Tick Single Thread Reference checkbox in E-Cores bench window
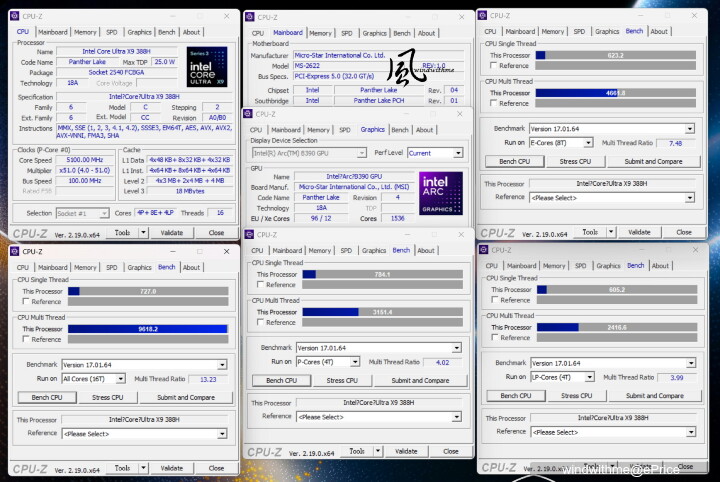The height and width of the screenshot is (482, 720). (494, 66)
